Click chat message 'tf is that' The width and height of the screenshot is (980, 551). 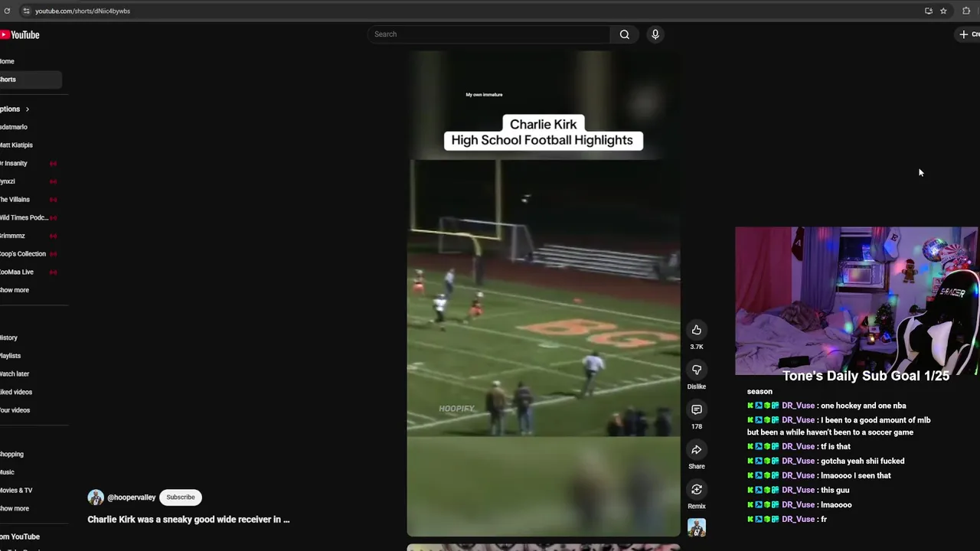(835, 447)
